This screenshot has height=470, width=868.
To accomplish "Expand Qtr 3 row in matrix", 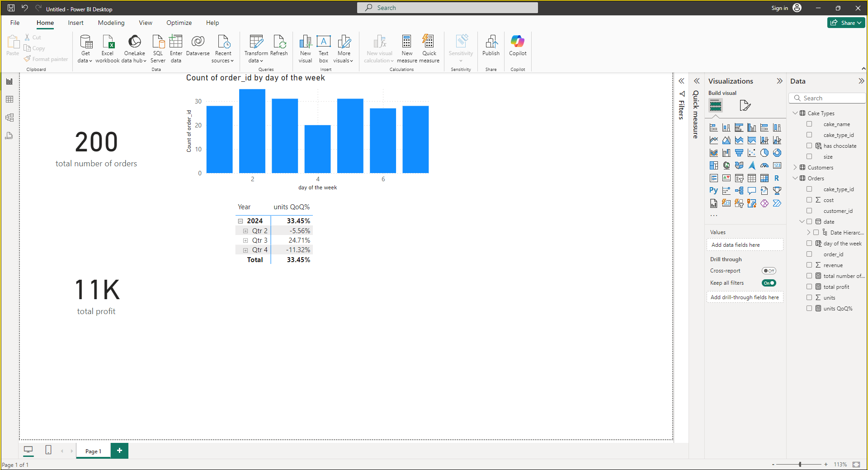I will (245, 240).
